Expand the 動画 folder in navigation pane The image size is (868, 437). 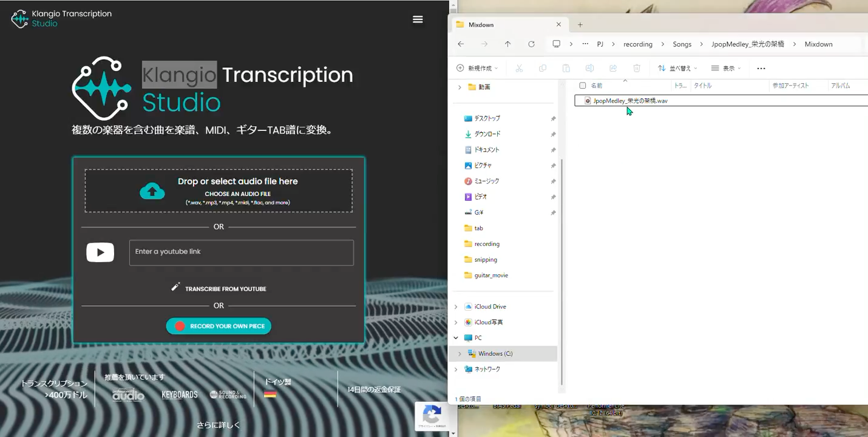[459, 87]
